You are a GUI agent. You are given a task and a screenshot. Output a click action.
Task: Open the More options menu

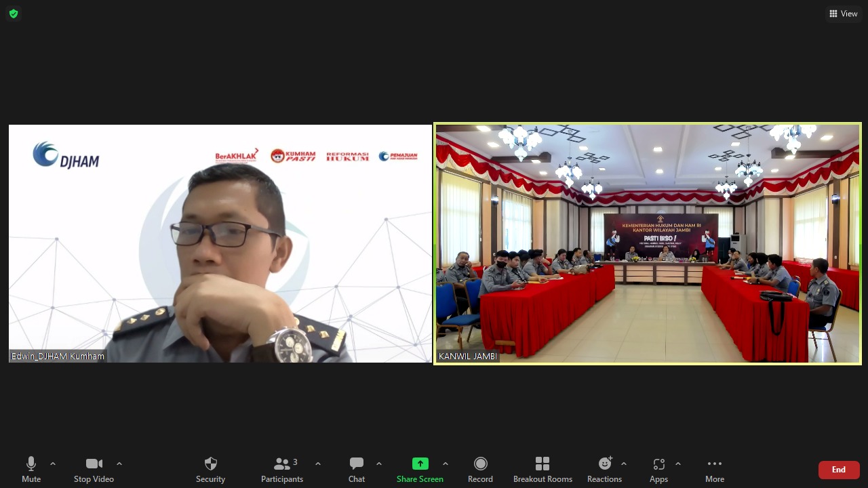tap(714, 469)
